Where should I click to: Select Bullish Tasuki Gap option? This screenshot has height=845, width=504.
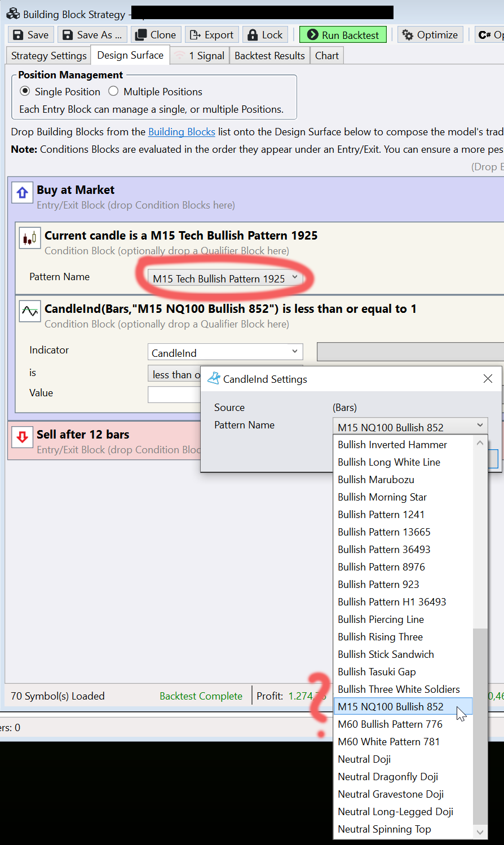point(403,672)
